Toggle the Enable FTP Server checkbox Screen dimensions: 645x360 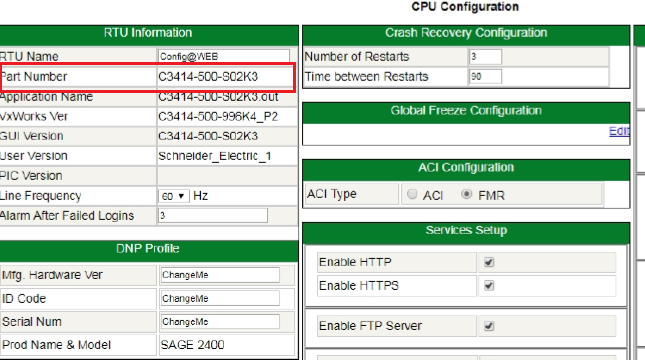click(x=489, y=326)
